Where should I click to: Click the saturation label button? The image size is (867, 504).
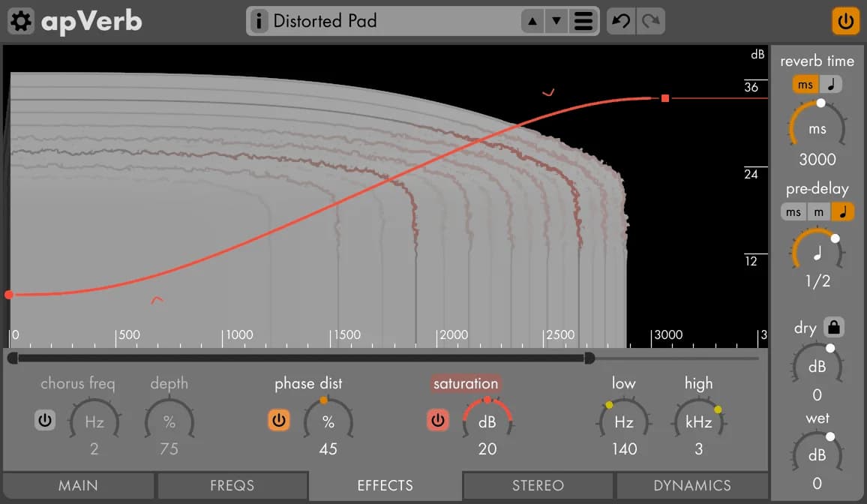pos(465,384)
